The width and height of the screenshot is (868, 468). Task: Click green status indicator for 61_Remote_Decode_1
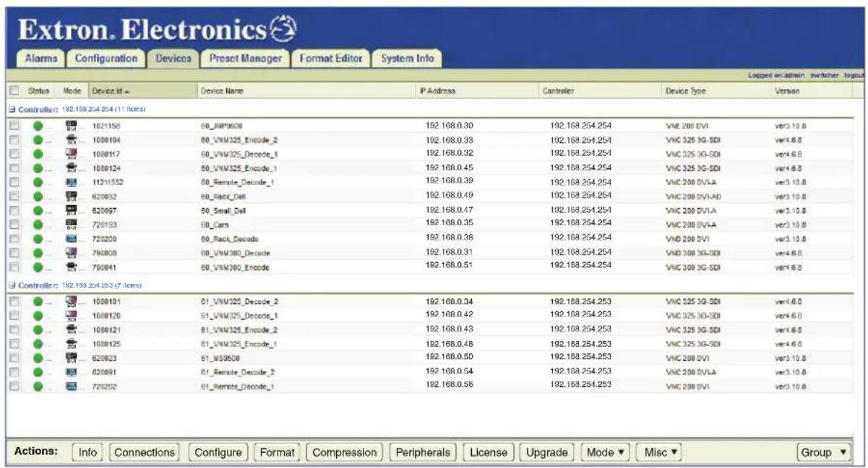pyautogui.click(x=38, y=386)
